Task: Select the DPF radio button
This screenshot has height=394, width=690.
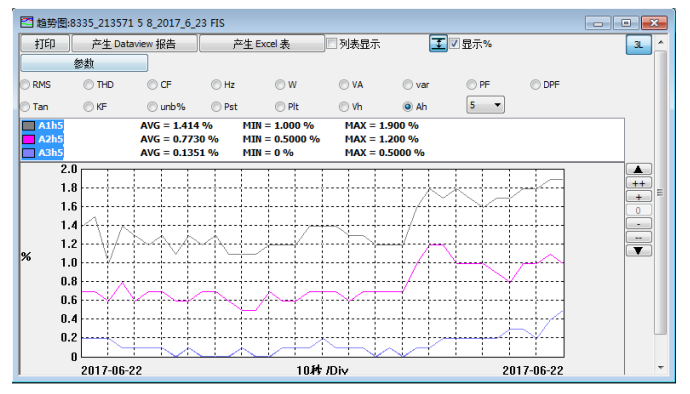Action: point(535,85)
